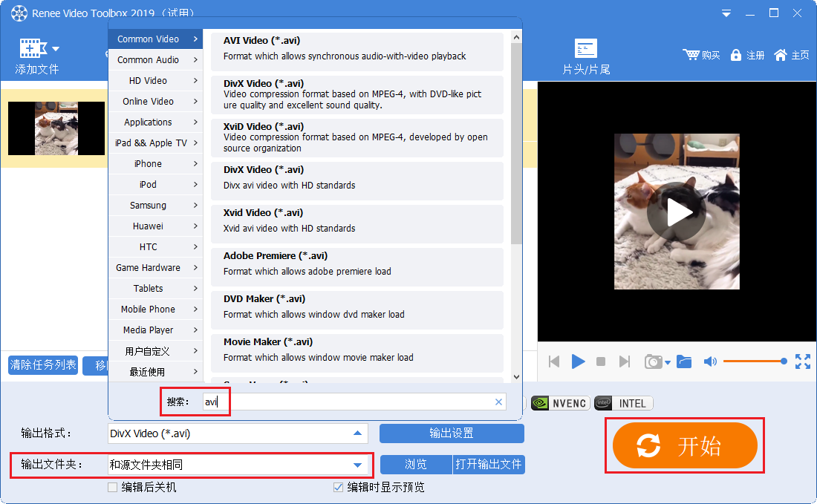The height and width of the screenshot is (504, 817).
Task: Choose iPhone category
Action: [x=155, y=164]
